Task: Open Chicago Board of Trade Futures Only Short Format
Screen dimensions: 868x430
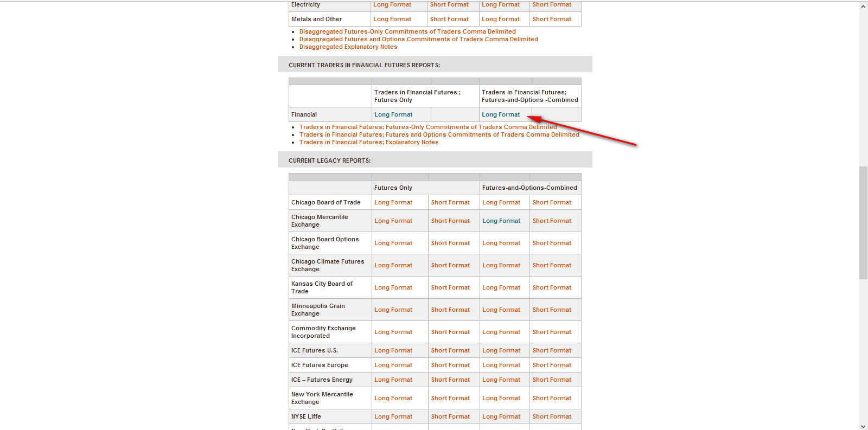Action: [450, 202]
